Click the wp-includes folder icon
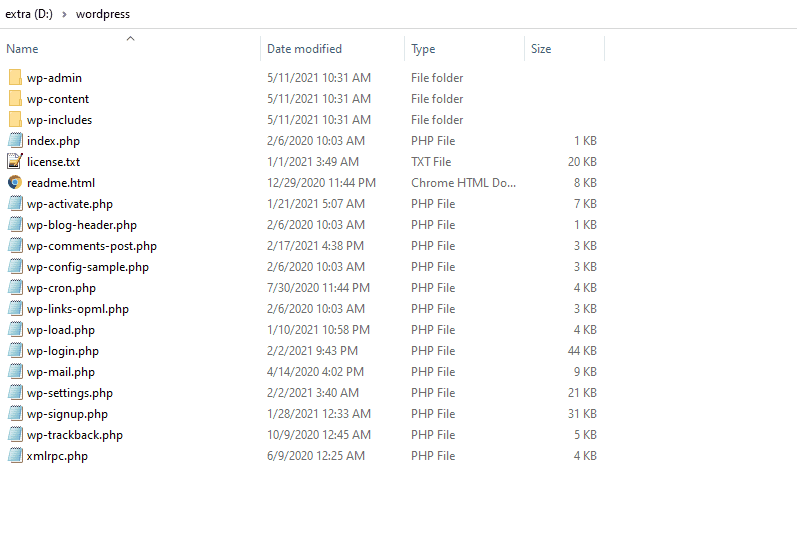 point(15,119)
